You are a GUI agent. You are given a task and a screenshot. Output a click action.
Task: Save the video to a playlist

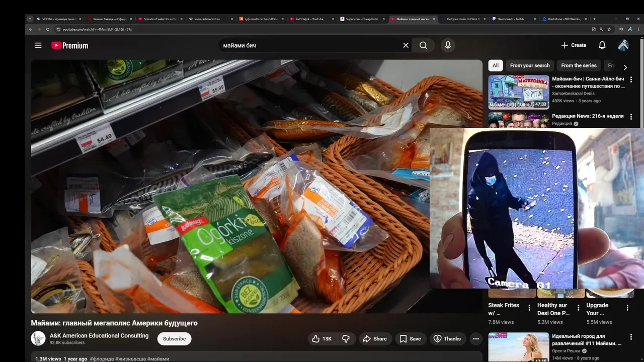[410, 339]
